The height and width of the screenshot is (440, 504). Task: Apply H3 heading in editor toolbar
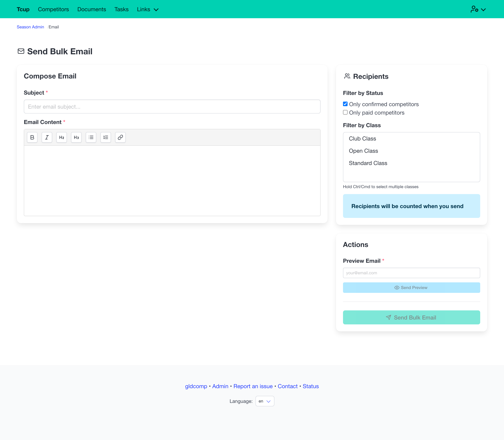click(76, 137)
